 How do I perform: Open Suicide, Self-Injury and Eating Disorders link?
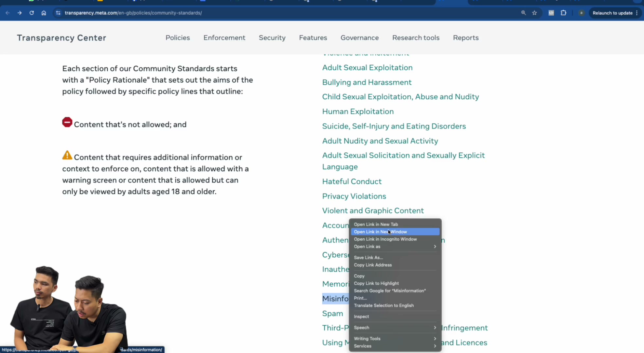point(394,126)
